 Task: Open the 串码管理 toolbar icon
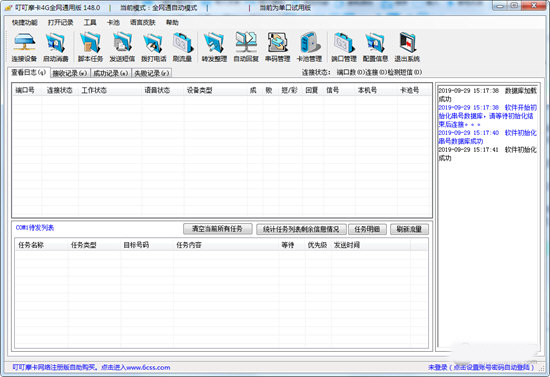(x=277, y=47)
